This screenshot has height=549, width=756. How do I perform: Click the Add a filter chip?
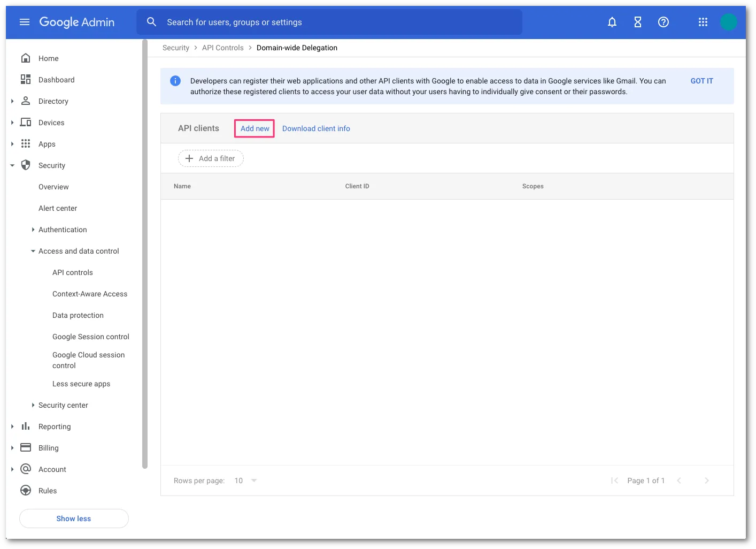pos(211,158)
